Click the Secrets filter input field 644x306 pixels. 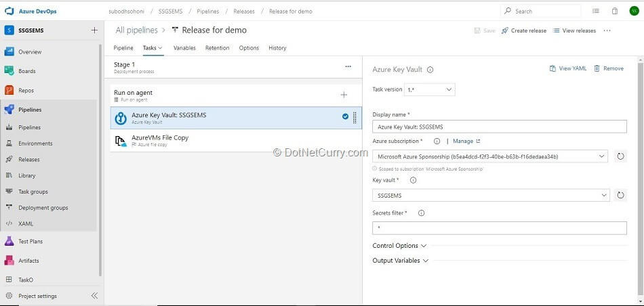pyautogui.click(x=499, y=228)
